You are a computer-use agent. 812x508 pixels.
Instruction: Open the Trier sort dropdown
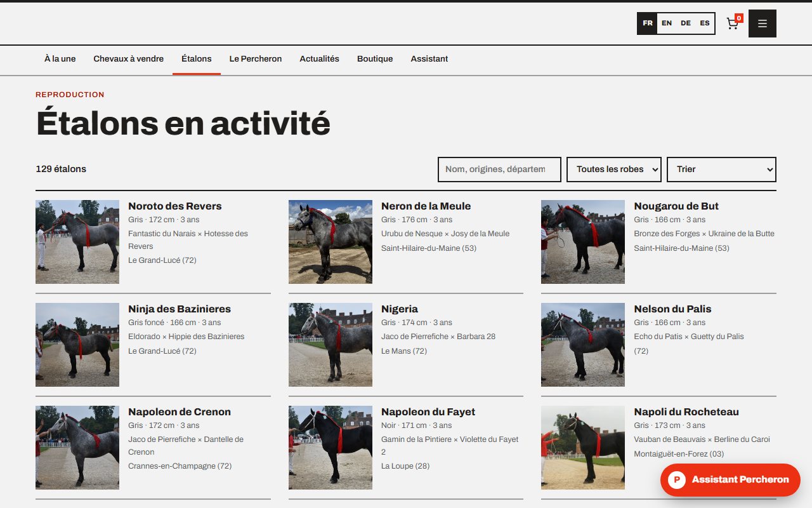(721, 170)
